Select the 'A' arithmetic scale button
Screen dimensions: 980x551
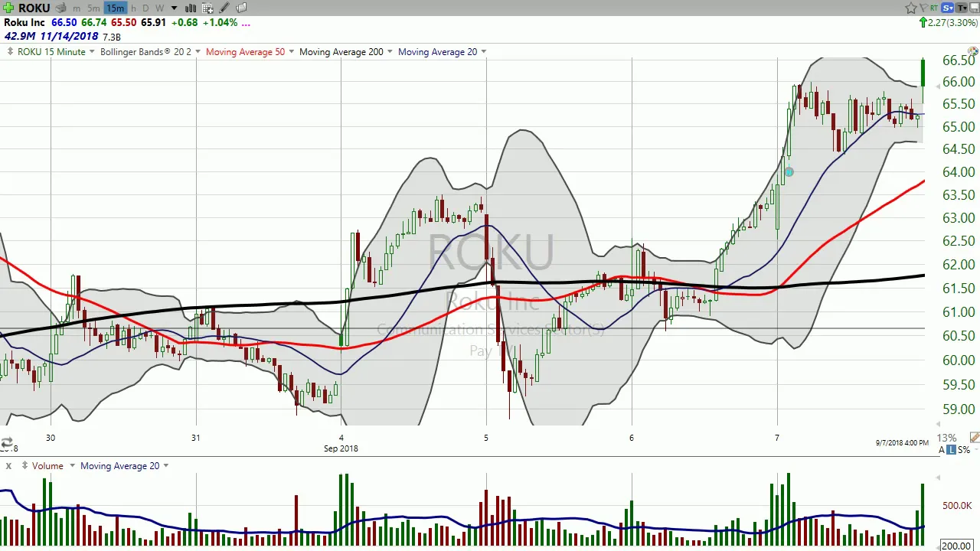tap(942, 450)
